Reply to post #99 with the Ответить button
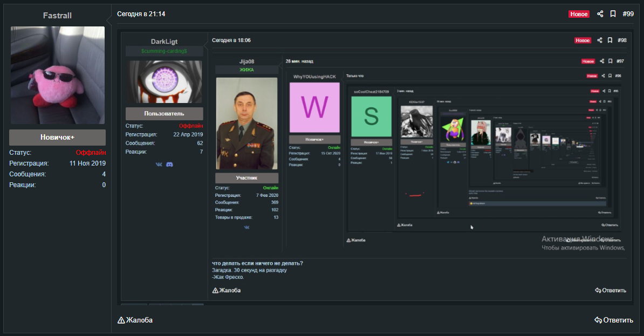The height and width of the screenshot is (336, 644). (614, 320)
